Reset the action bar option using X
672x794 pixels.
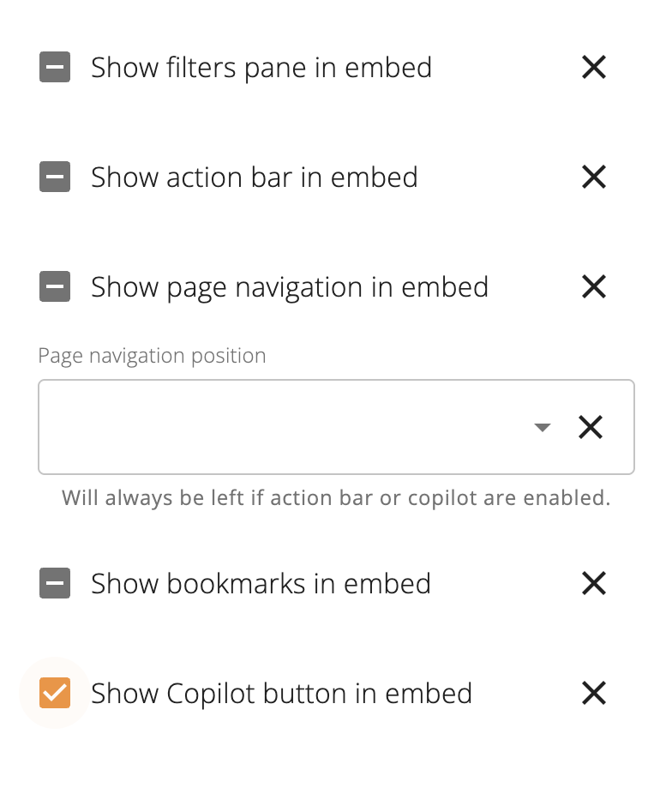point(594,177)
